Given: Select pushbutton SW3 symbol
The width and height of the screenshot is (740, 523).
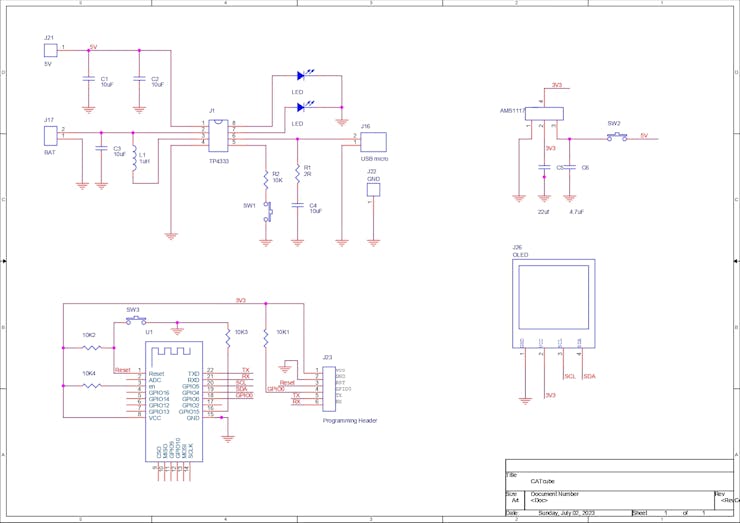Looking at the screenshot, I should (136, 321).
